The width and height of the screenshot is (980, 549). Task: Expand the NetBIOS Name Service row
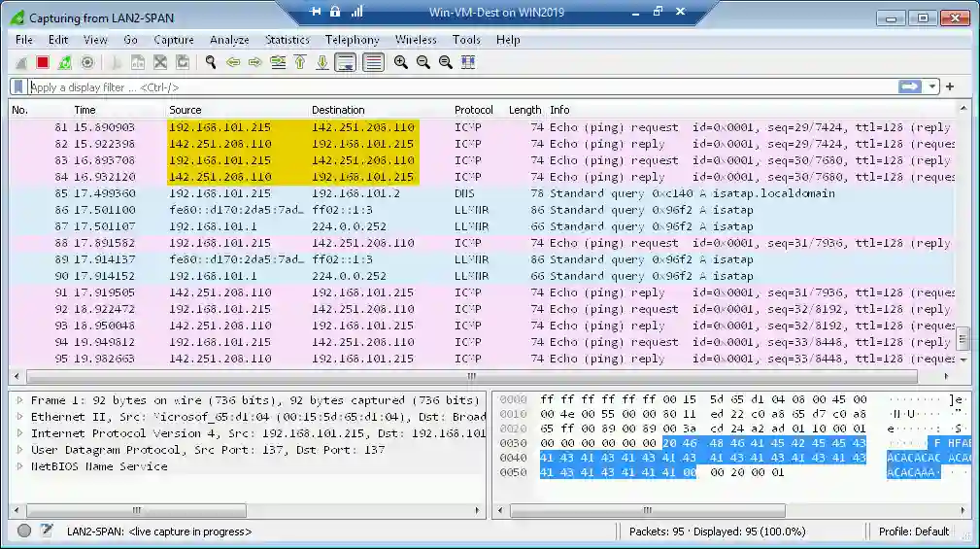[x=20, y=465]
